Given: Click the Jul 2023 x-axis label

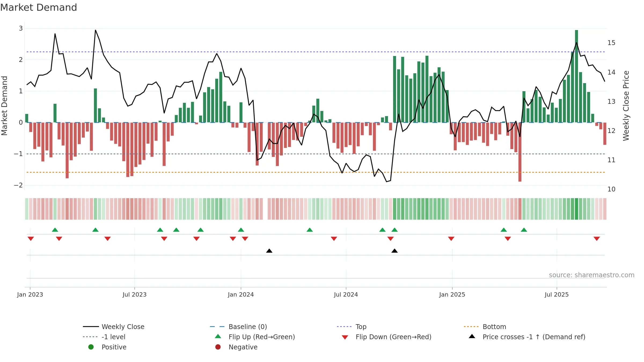Looking at the screenshot, I should [x=134, y=294].
